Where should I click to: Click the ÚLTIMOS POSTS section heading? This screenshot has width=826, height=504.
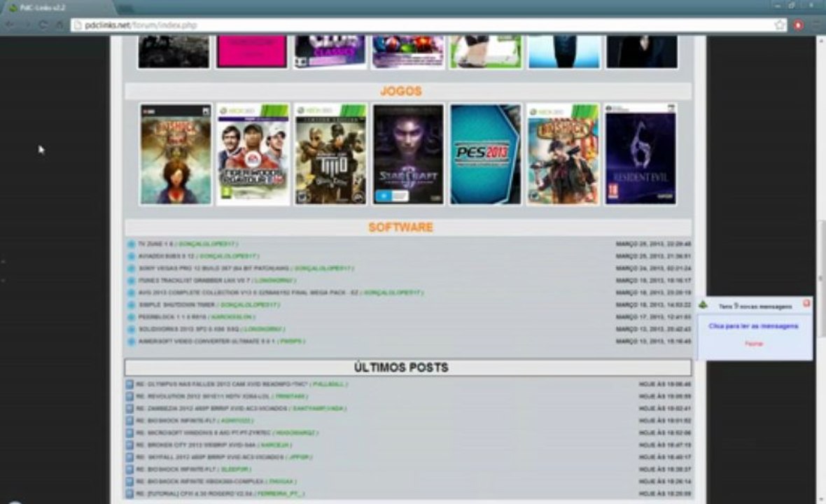[x=401, y=367]
